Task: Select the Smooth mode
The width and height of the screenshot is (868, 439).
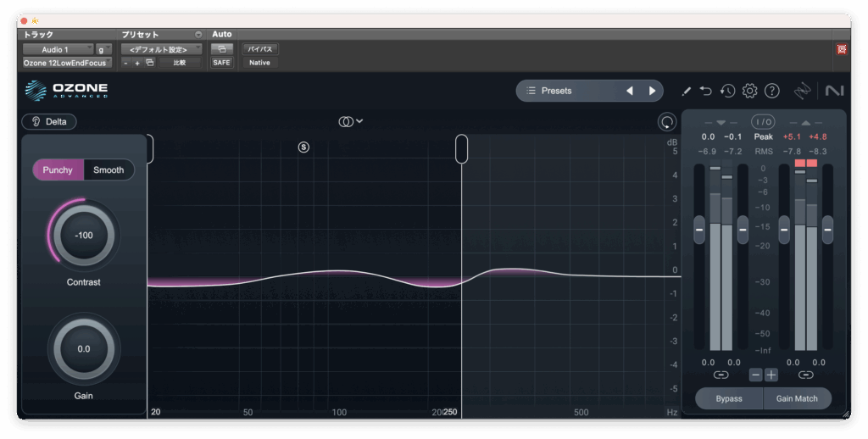Action: [108, 169]
